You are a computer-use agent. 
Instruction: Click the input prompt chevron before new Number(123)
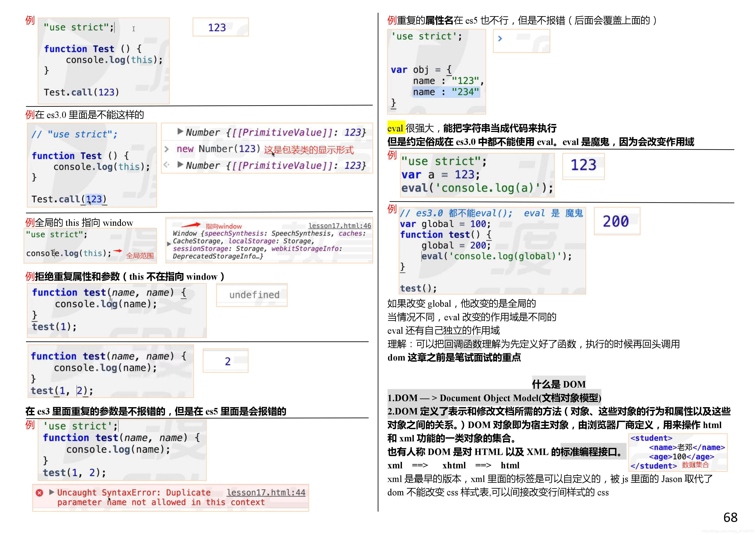tap(167, 149)
